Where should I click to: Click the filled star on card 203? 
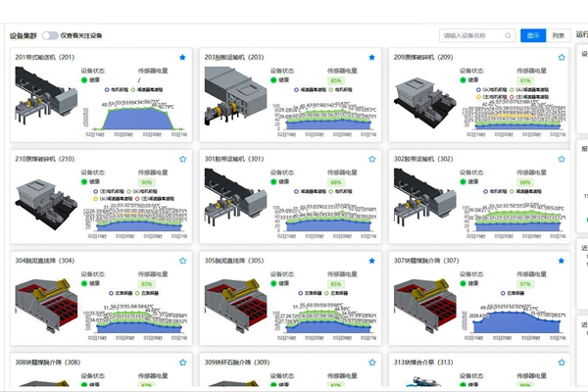[372, 58]
